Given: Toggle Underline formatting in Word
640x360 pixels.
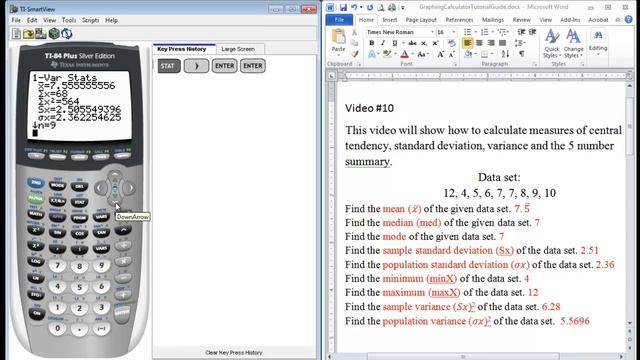Looking at the screenshot, I should (x=394, y=43).
